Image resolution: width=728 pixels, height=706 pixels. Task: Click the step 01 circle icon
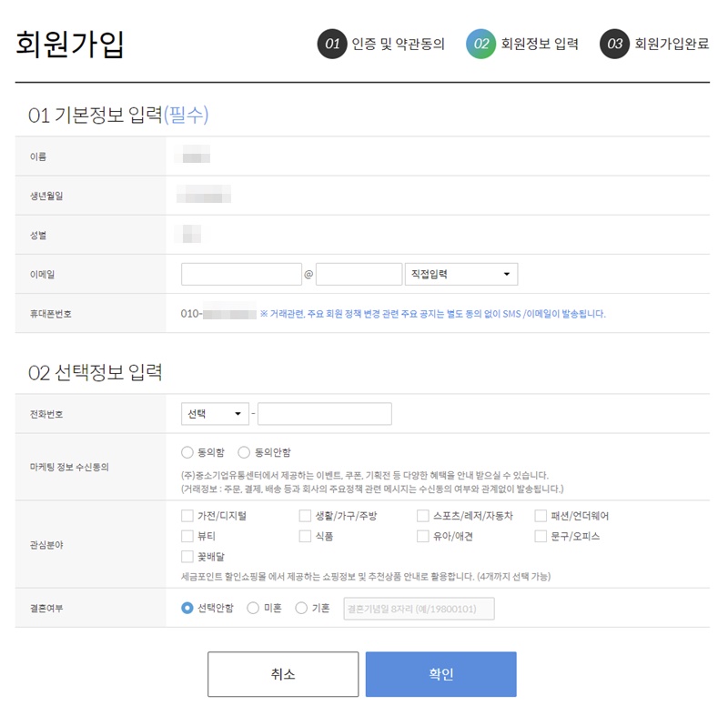(332, 44)
